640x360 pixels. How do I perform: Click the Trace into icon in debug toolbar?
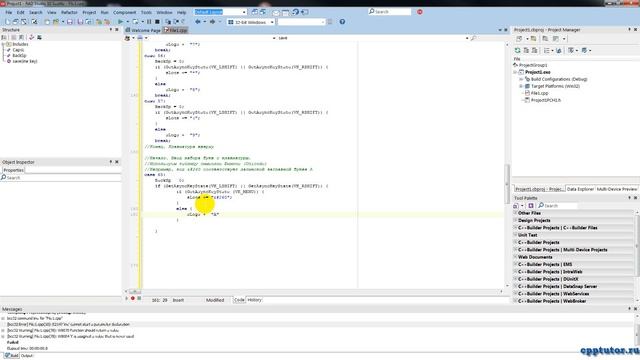(x=168, y=22)
